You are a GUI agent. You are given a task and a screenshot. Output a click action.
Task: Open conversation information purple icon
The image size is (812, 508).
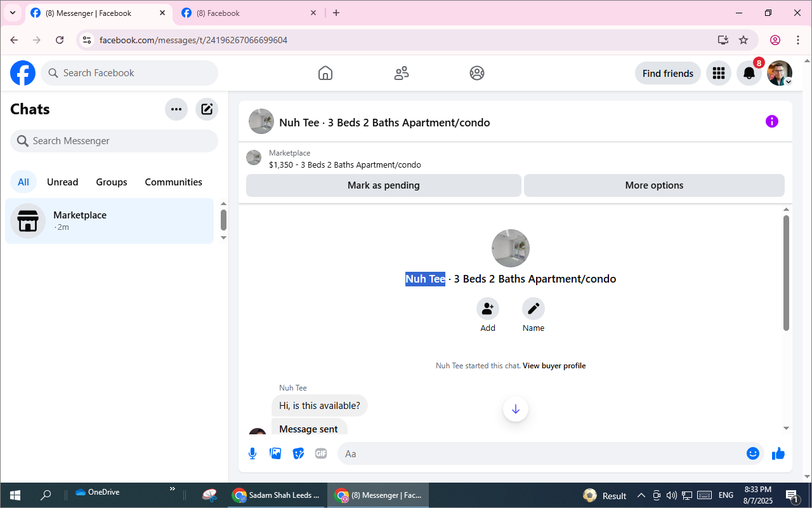pos(772,121)
